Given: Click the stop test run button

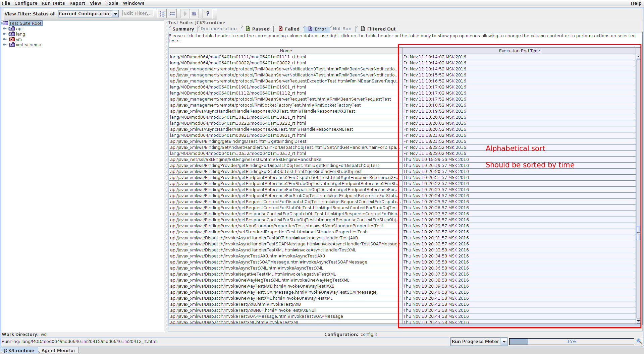Looking at the screenshot, I should pos(194,14).
